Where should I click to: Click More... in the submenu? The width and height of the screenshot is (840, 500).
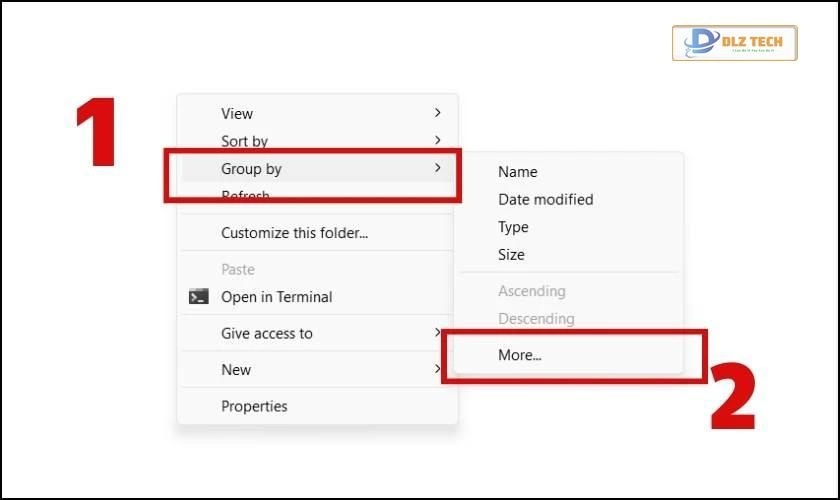[x=520, y=355]
